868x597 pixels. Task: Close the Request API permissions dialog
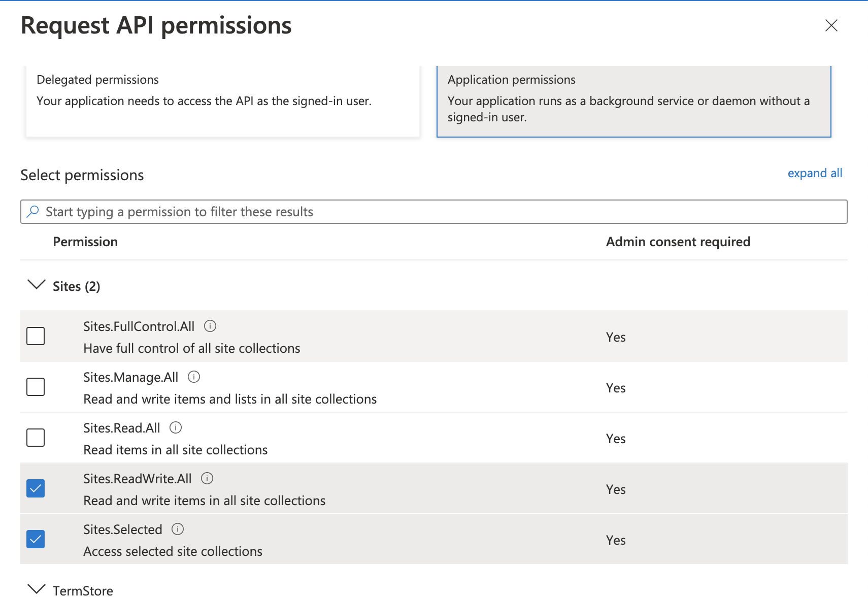pyautogui.click(x=831, y=25)
